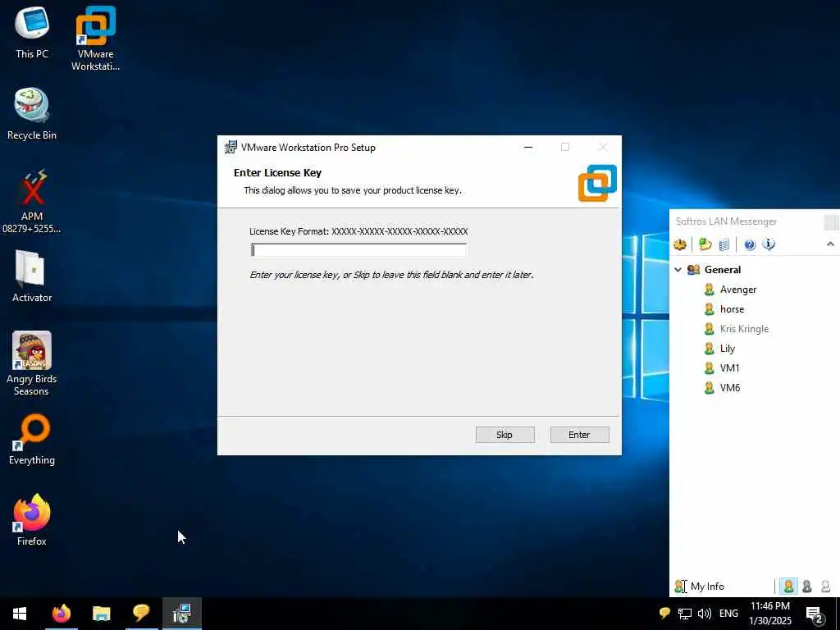Screen dimensions: 840x630
Task: Click Enter button in VMware setup
Action: [x=579, y=435]
